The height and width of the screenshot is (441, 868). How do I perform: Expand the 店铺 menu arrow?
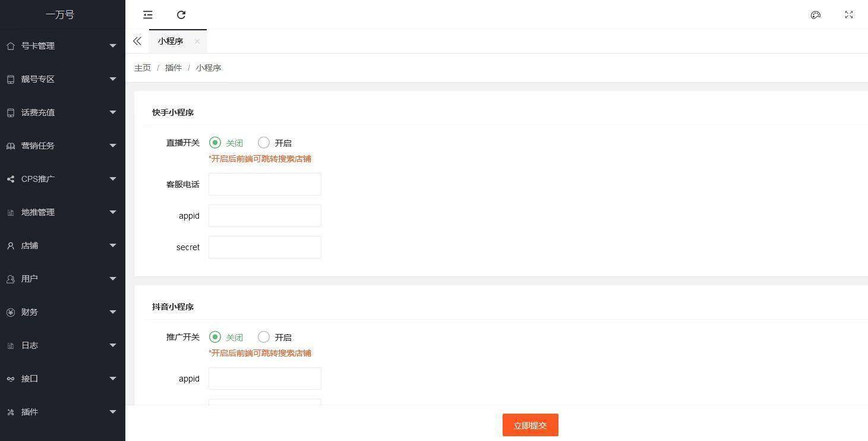pyautogui.click(x=113, y=245)
